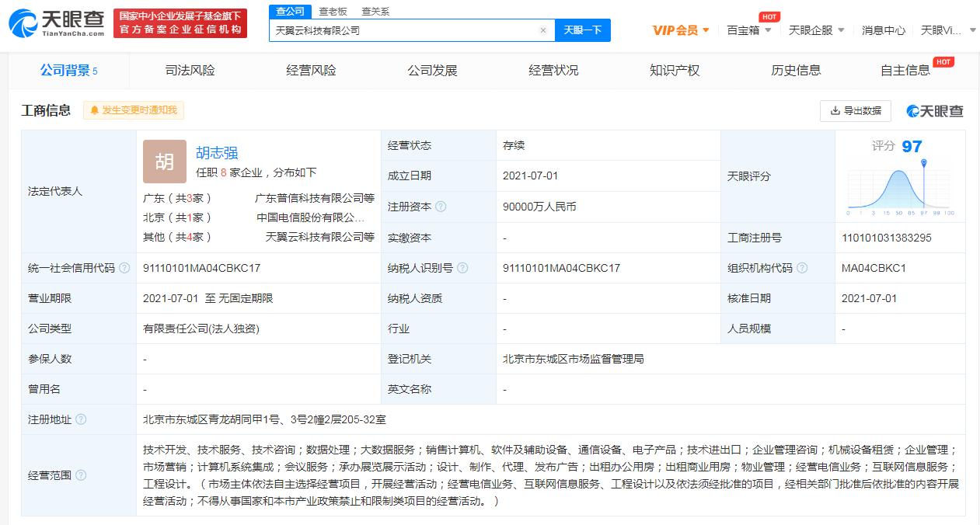Open the VIP会员 dropdown

(681, 30)
